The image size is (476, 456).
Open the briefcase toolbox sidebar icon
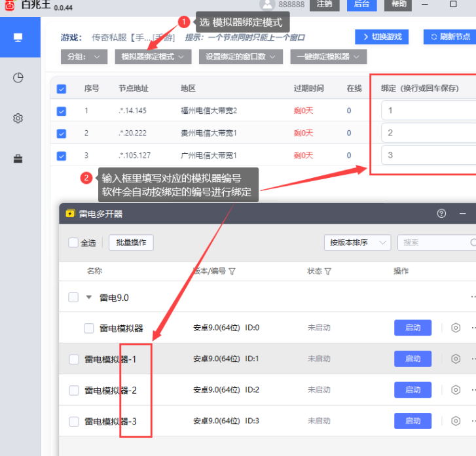point(18,159)
